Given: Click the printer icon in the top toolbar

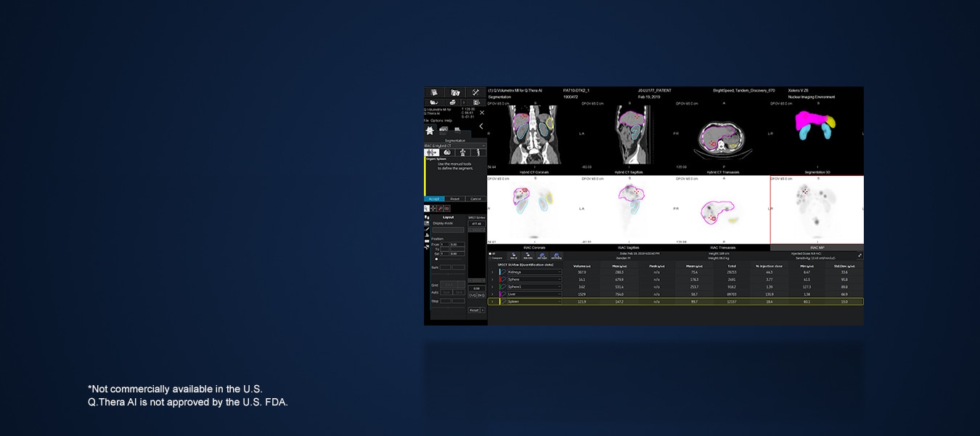Looking at the screenshot, I should point(452,101).
